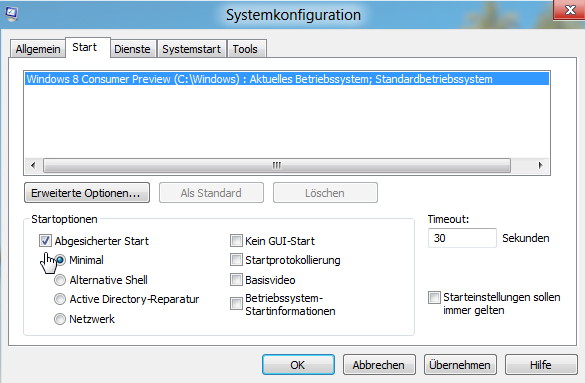Tick the Betriebssystem-Startinformationen checkbox
This screenshot has height=383, width=585.
[236, 304]
